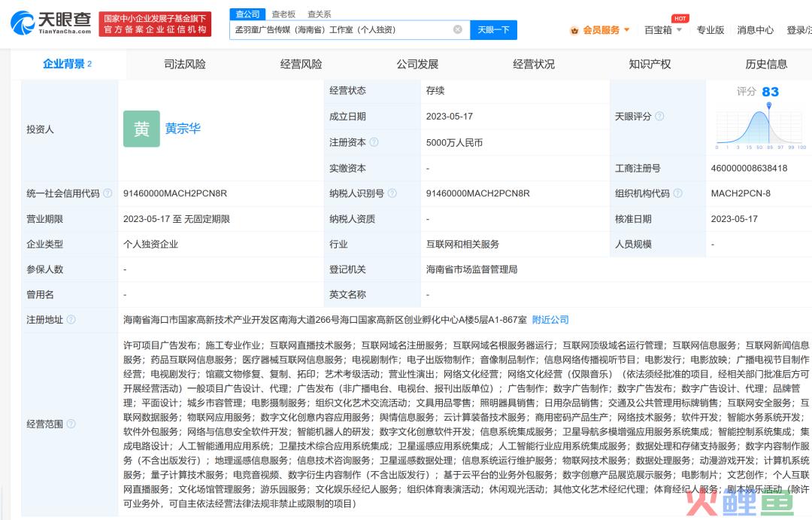
Task: Click the 个人独资企业 type value
Action: pos(150,244)
